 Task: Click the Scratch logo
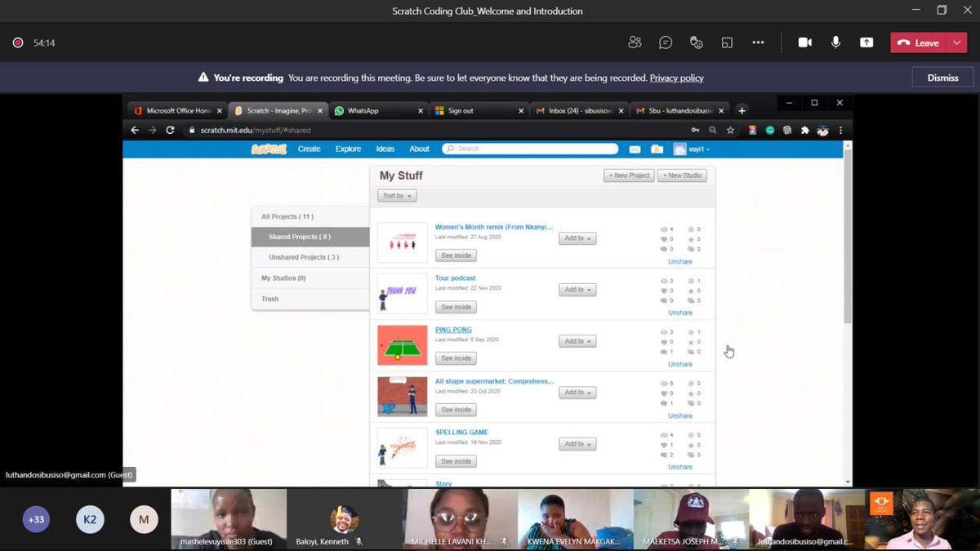(x=269, y=149)
